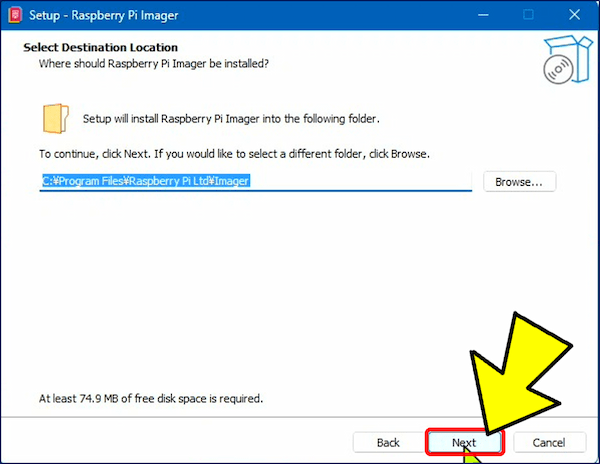Screen dimensions: 600x464
Task: Click "Setup will install Raspberry Pi Imager" text
Action: (x=231, y=119)
